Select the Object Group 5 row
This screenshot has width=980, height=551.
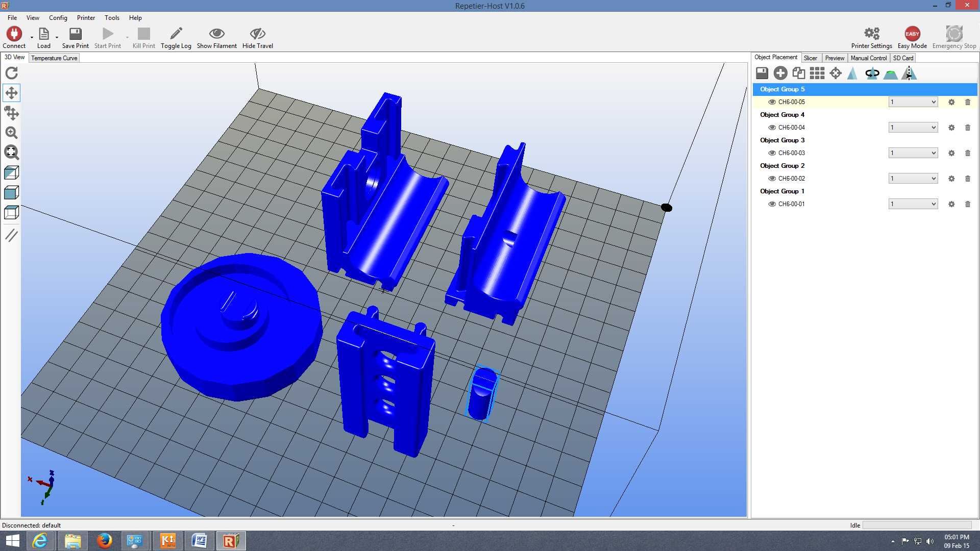(x=865, y=89)
